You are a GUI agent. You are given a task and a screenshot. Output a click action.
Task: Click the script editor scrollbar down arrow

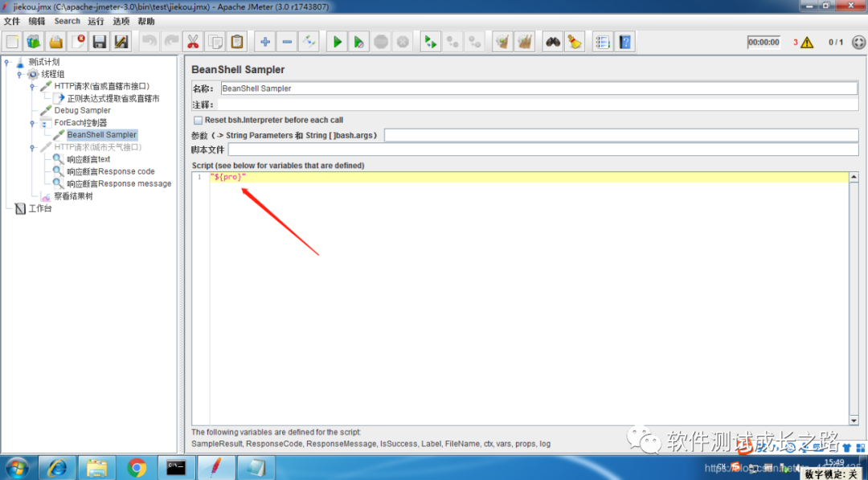click(854, 421)
